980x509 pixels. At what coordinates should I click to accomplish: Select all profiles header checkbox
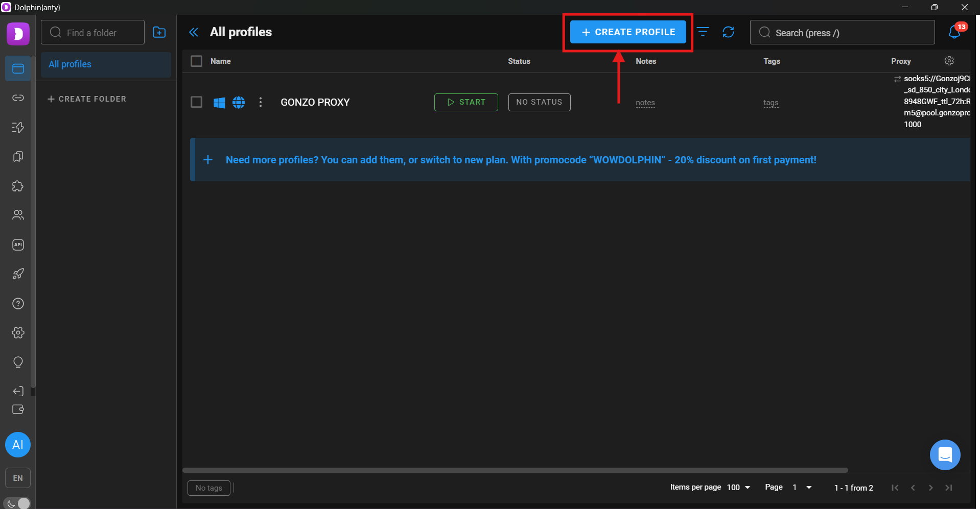pos(197,61)
